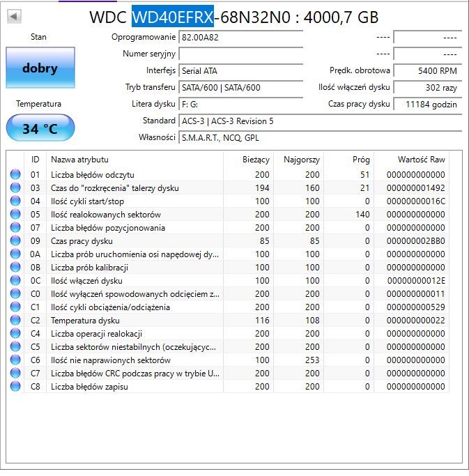Select 'Liczba błędów zapisu' row
The height and width of the screenshot is (476, 469).
[228, 387]
